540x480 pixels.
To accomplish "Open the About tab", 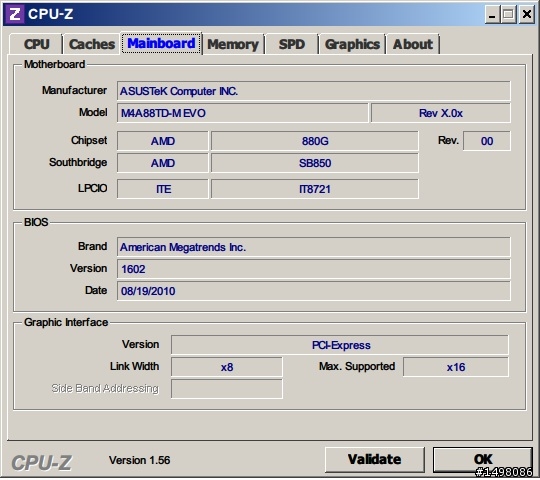I will 413,44.
